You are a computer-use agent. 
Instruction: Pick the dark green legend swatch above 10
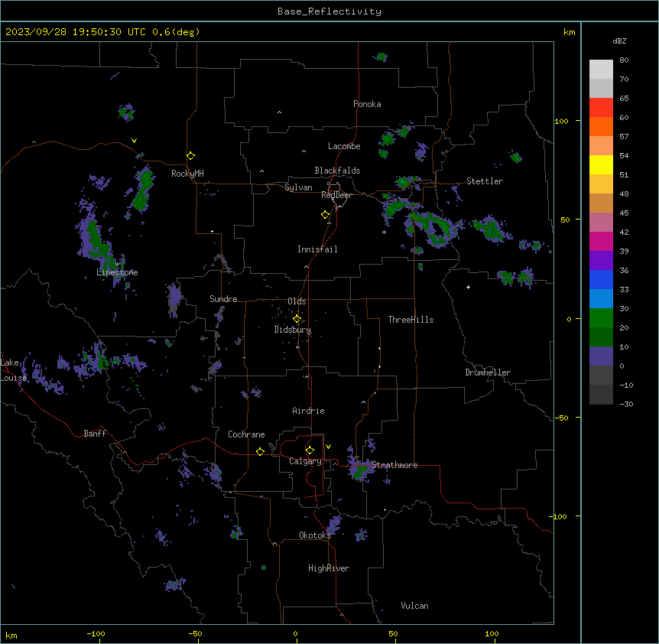[x=601, y=337]
